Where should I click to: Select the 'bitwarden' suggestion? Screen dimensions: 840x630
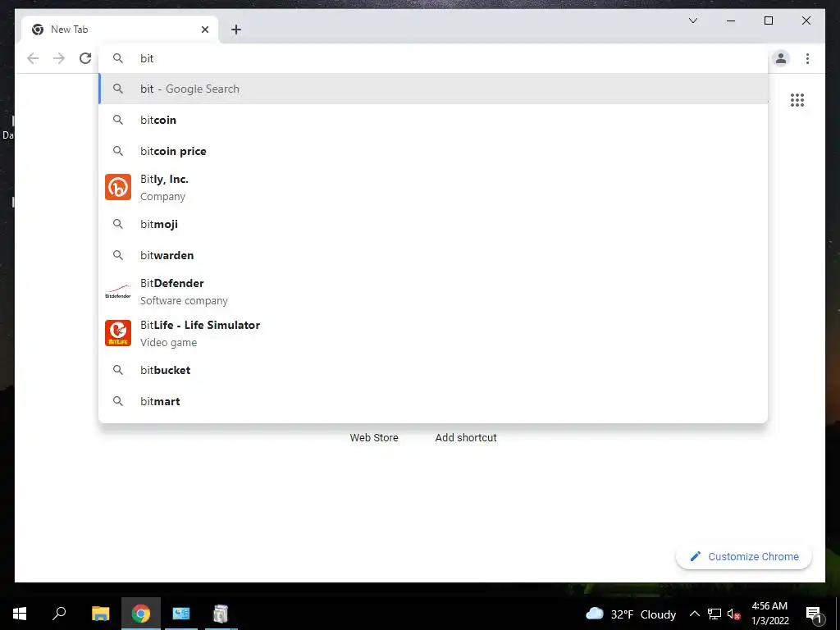click(433, 255)
